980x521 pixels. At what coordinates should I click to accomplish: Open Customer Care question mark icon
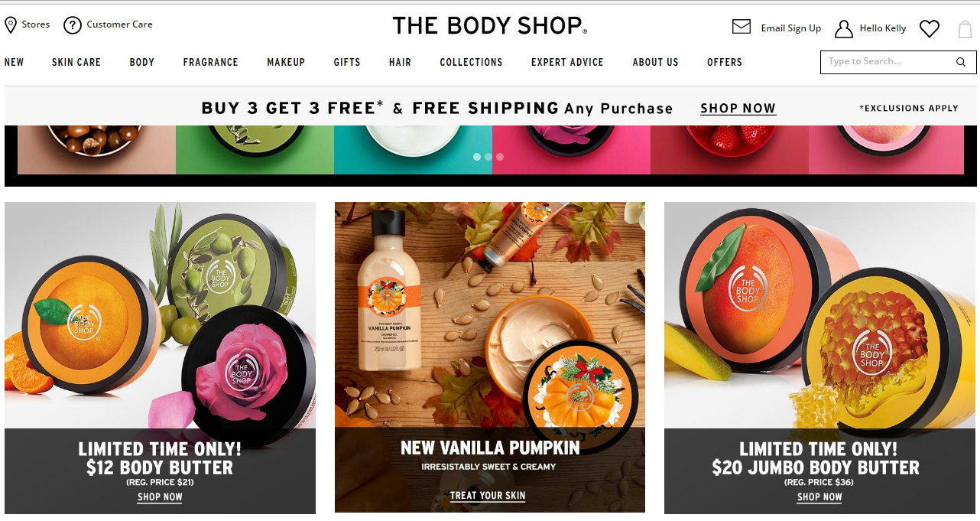tap(73, 25)
